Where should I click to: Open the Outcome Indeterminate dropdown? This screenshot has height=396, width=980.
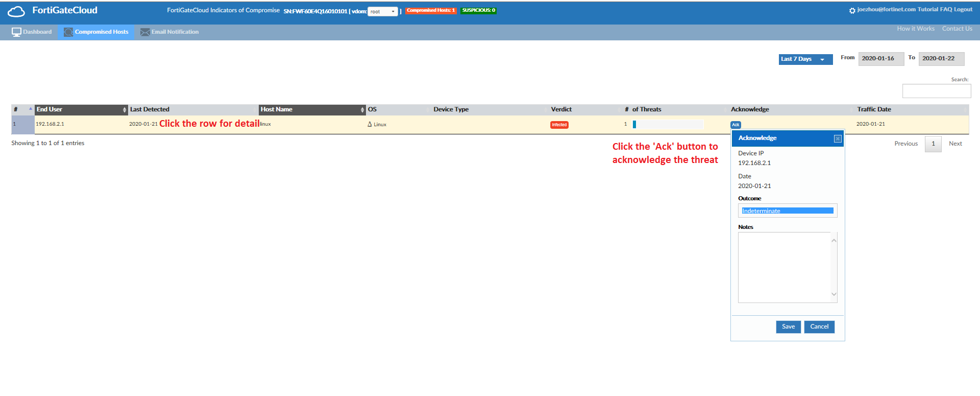787,211
